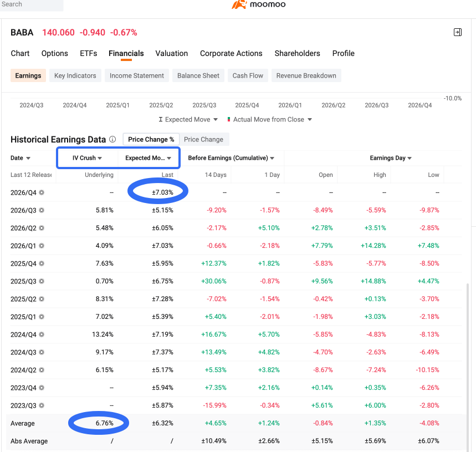Open the Earnings Day column dropdown
476x452 pixels.
[410, 158]
